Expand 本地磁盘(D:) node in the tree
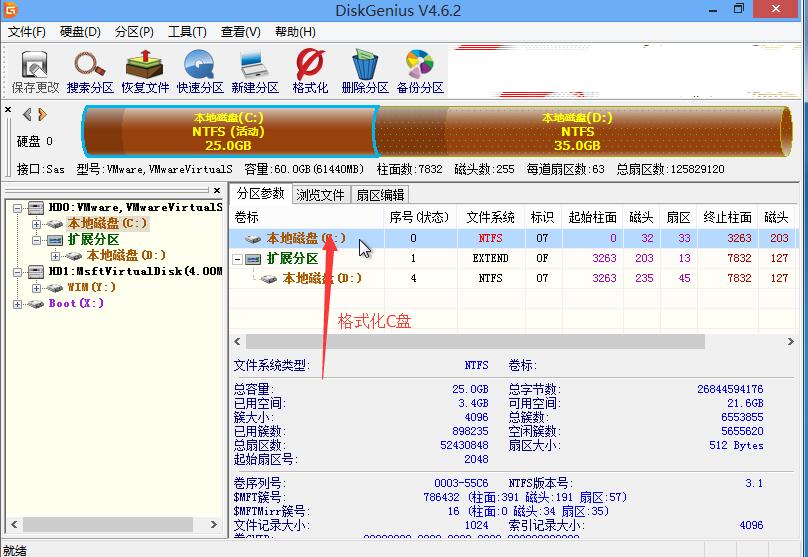Image resolution: width=808 pixels, height=557 pixels. tap(55, 256)
